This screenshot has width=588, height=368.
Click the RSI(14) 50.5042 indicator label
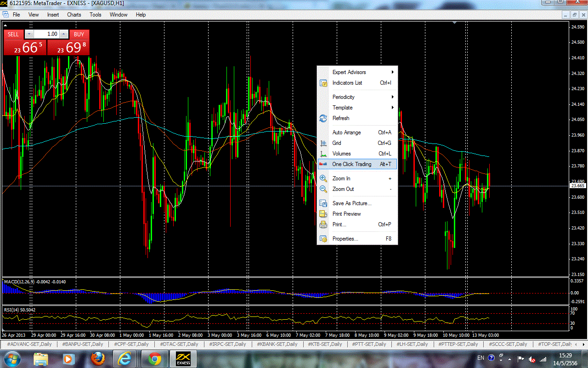tap(20, 310)
